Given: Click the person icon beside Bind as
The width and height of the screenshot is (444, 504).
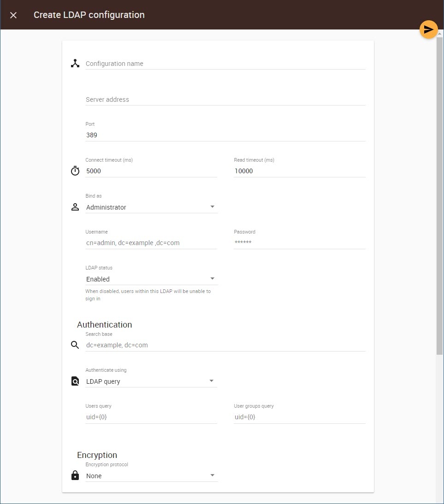Looking at the screenshot, I should pyautogui.click(x=75, y=207).
